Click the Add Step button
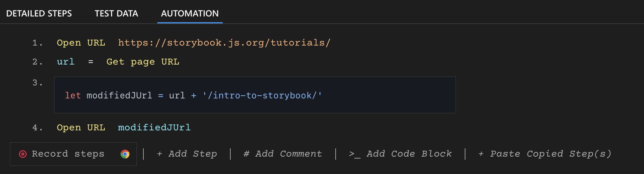644x174 pixels. point(187,154)
